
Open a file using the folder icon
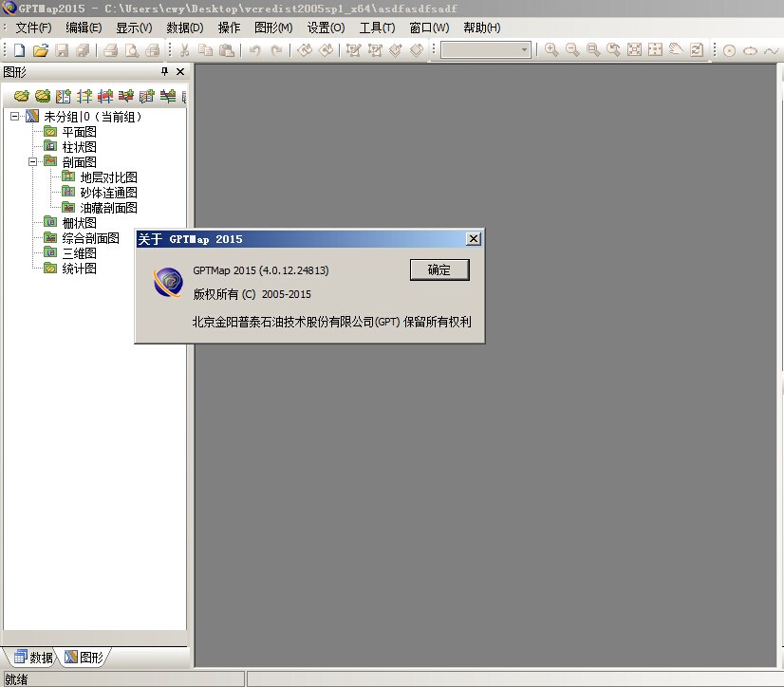(41, 50)
